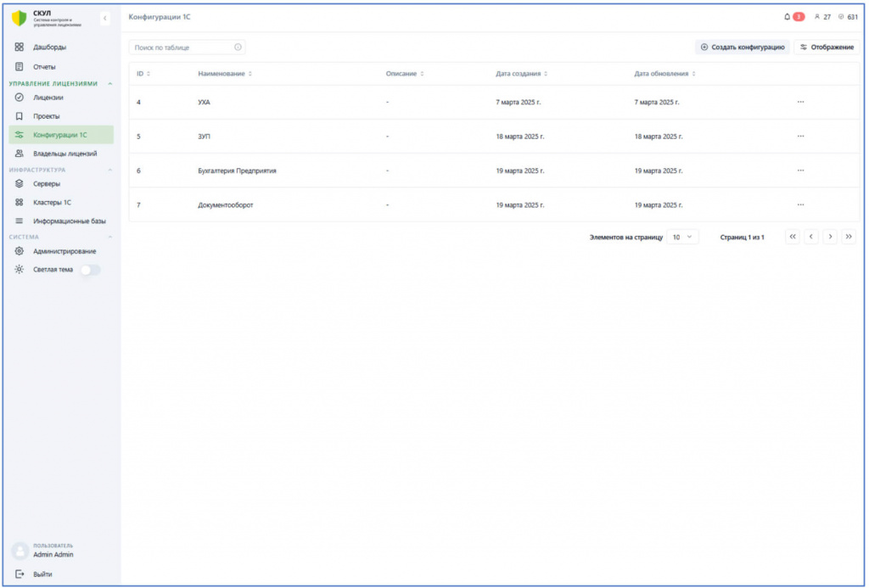The width and height of the screenshot is (869, 588).
Task: Go to first page button
Action: (x=793, y=237)
